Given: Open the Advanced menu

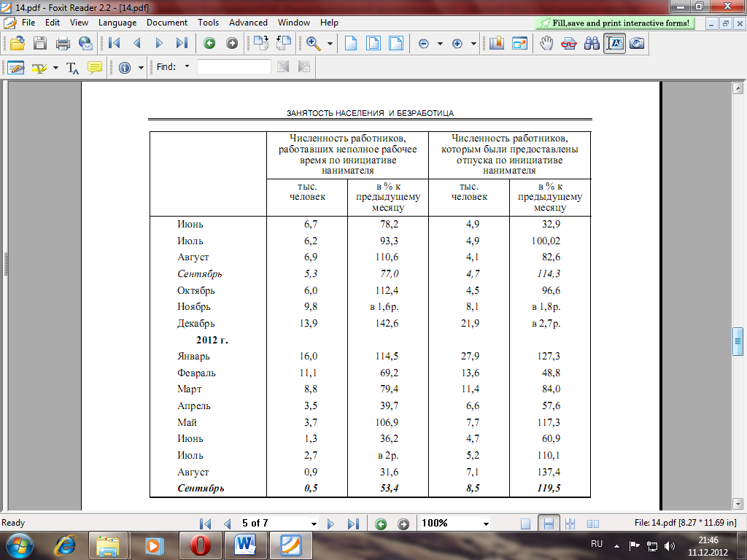Looking at the screenshot, I should (x=248, y=23).
